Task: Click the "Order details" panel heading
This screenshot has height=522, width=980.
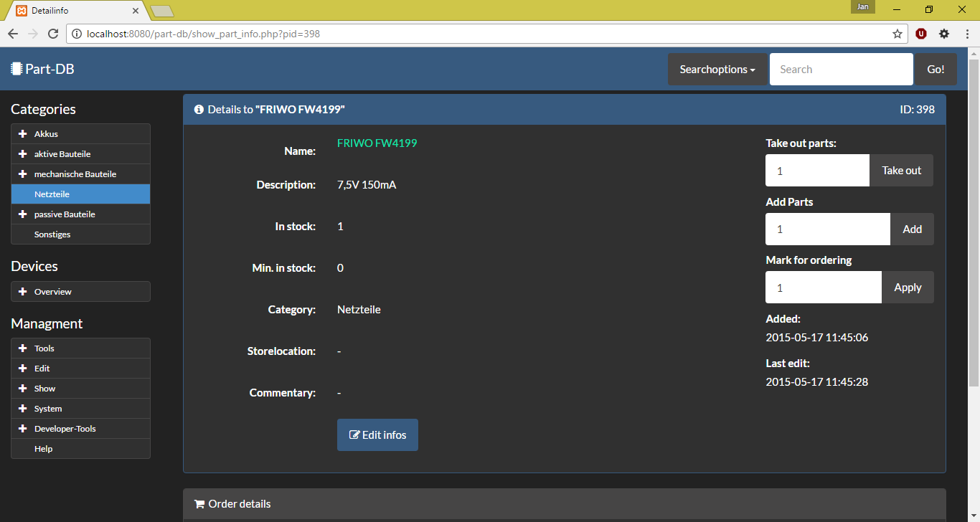Action: [x=240, y=504]
